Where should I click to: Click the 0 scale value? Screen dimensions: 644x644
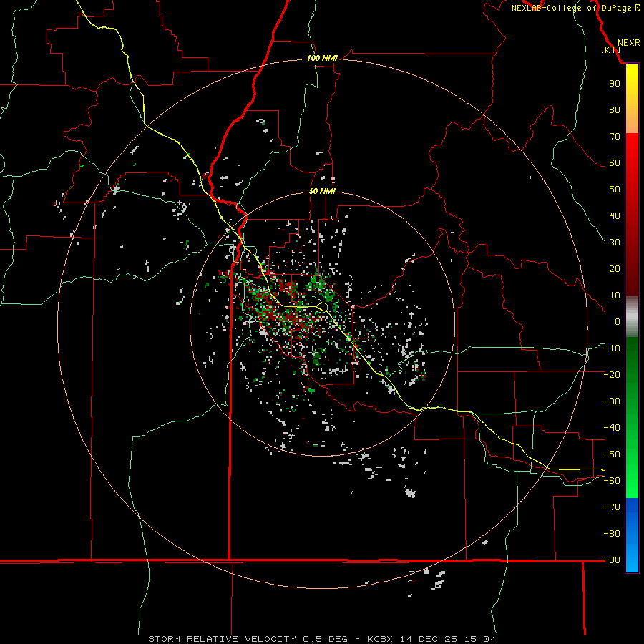coord(618,321)
